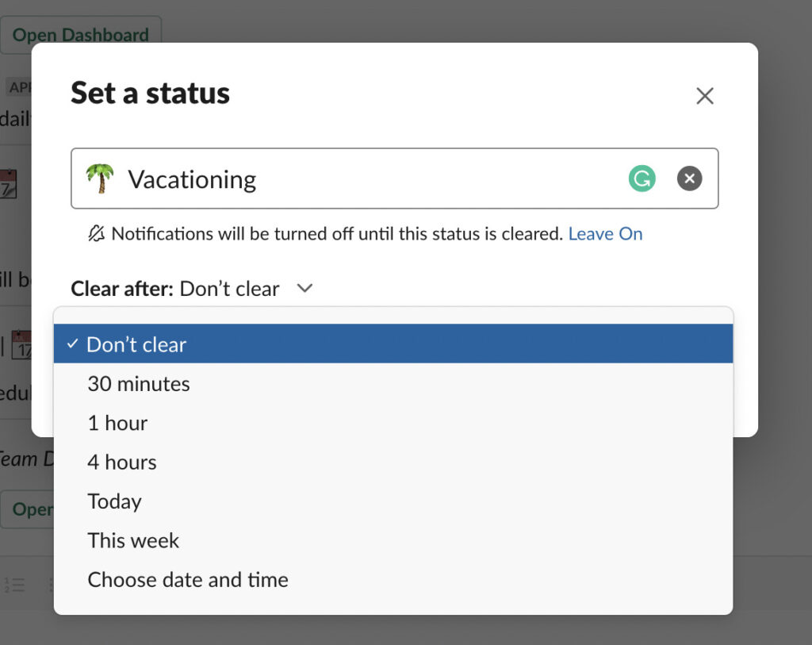The width and height of the screenshot is (812, 645).
Task: Choose the 4 hours menu entry
Action: (x=121, y=462)
